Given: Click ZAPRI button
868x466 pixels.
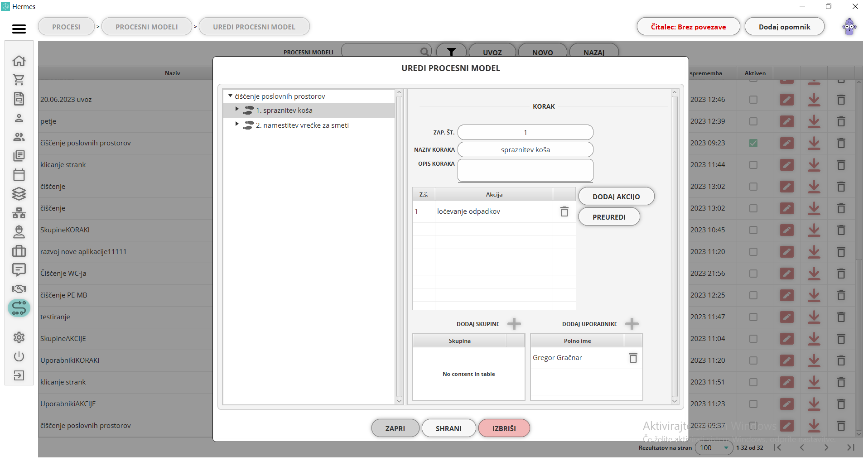Looking at the screenshot, I should tap(395, 428).
